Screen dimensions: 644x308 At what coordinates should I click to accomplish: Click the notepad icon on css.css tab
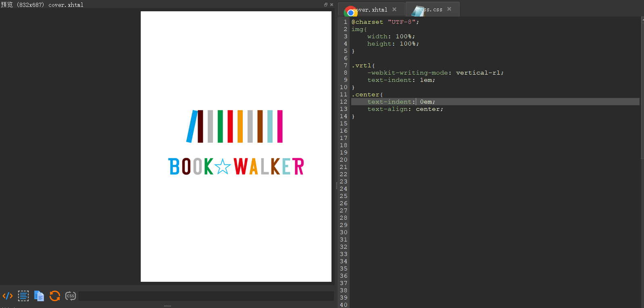click(418, 11)
